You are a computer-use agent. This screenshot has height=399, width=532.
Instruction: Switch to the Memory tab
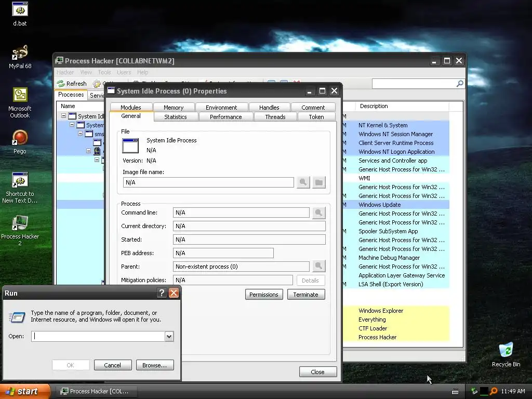[x=174, y=107]
